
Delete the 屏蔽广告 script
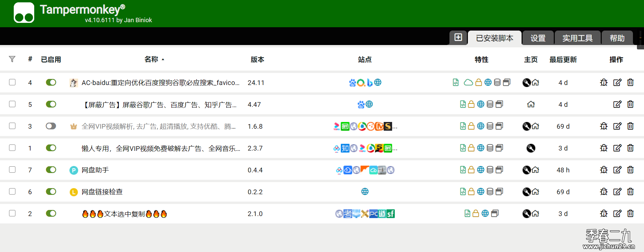[631, 104]
